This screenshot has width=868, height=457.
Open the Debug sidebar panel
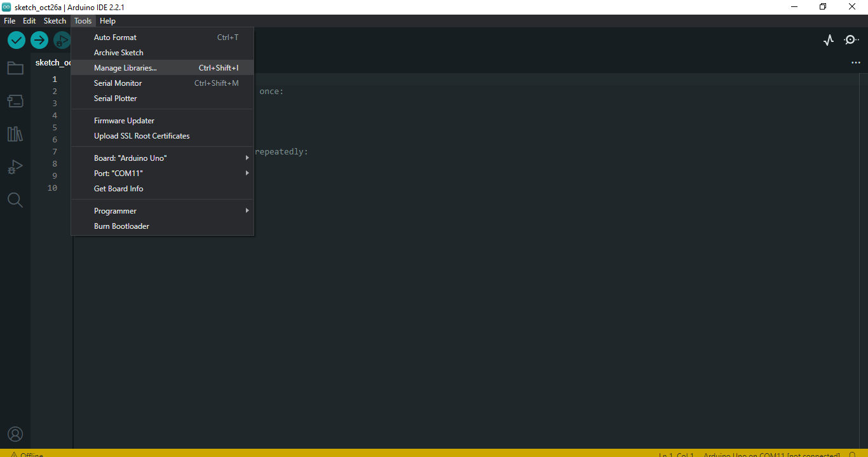point(15,167)
